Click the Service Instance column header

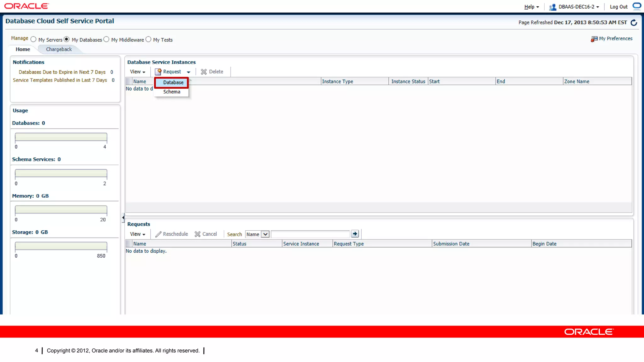[307, 244]
